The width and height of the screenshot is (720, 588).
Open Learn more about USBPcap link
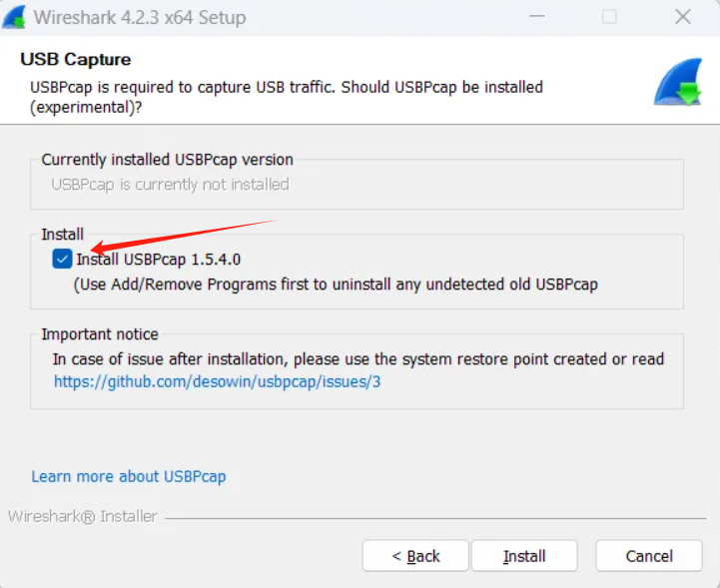(x=129, y=476)
